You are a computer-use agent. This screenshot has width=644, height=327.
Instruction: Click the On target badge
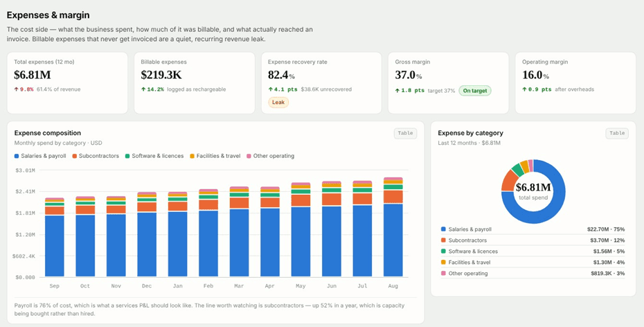[475, 91]
